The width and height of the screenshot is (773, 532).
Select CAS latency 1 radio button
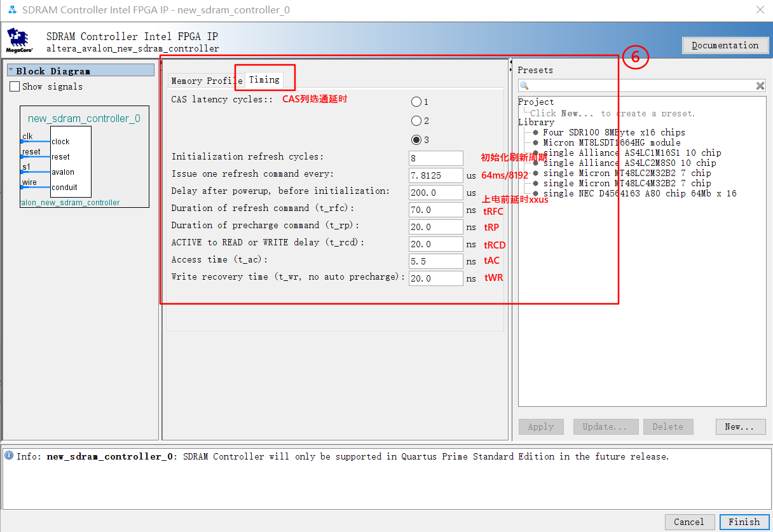click(x=416, y=102)
